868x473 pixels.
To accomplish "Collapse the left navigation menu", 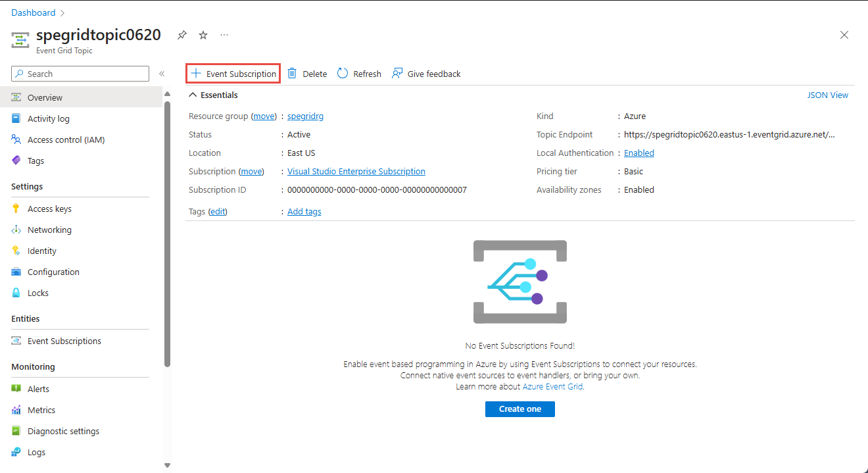I will click(162, 74).
